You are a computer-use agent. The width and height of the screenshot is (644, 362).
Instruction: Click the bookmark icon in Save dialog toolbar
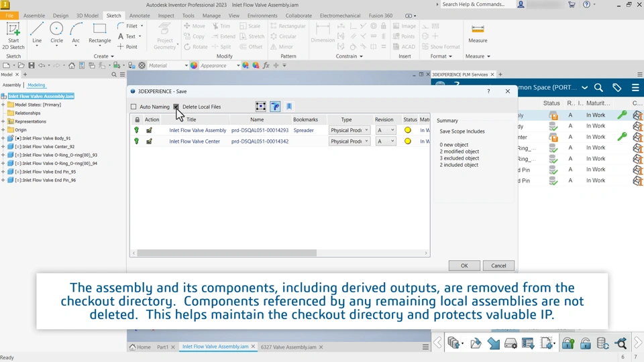point(289,107)
